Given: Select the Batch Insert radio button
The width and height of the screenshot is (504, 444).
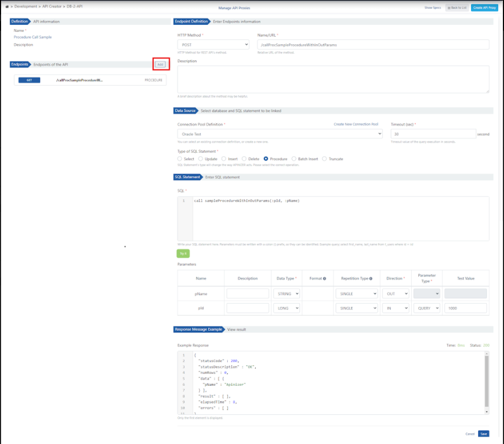Looking at the screenshot, I should 294,159.
